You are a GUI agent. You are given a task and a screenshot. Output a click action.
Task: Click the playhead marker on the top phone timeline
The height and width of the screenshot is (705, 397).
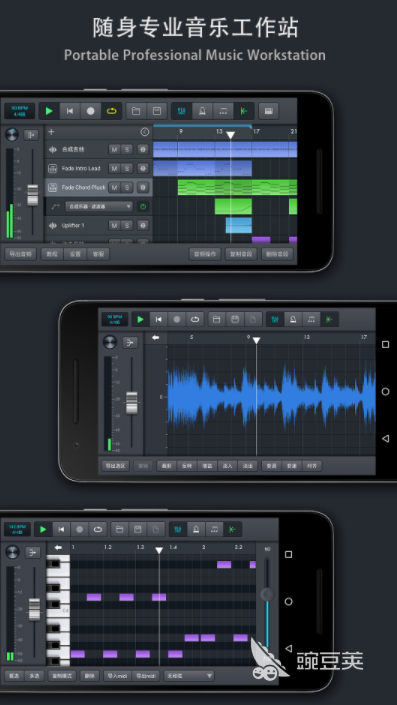tap(231, 135)
